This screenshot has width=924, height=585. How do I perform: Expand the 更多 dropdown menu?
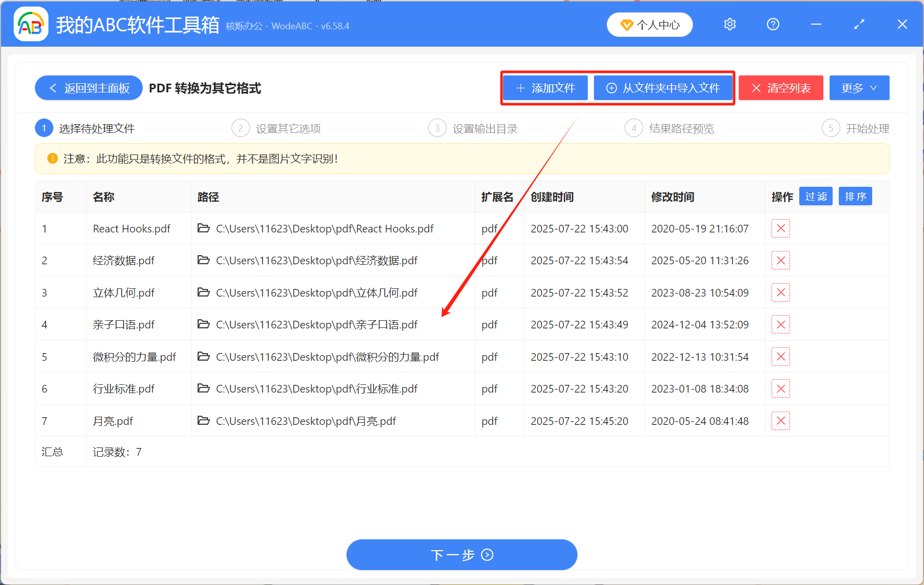[x=859, y=88]
